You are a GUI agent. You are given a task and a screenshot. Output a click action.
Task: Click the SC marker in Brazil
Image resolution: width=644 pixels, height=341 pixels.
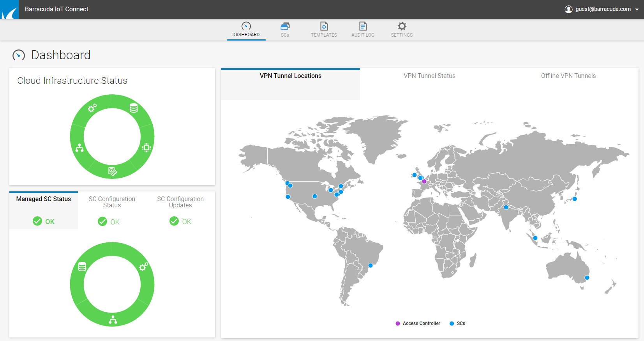pos(371,265)
